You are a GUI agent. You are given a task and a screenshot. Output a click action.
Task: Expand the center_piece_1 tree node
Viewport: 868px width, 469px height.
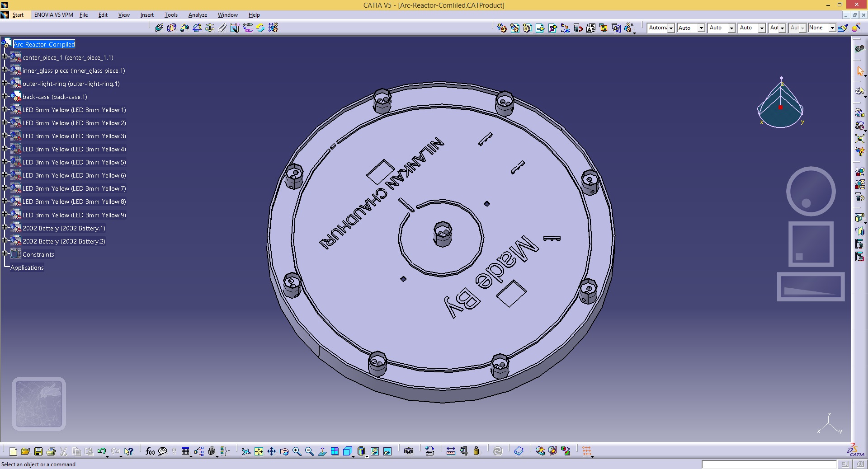point(5,57)
